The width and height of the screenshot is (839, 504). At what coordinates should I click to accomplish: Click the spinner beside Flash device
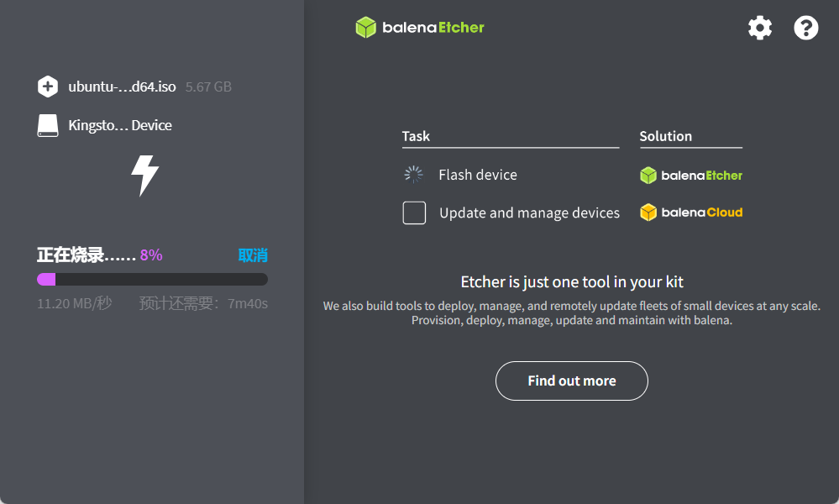tap(413, 175)
